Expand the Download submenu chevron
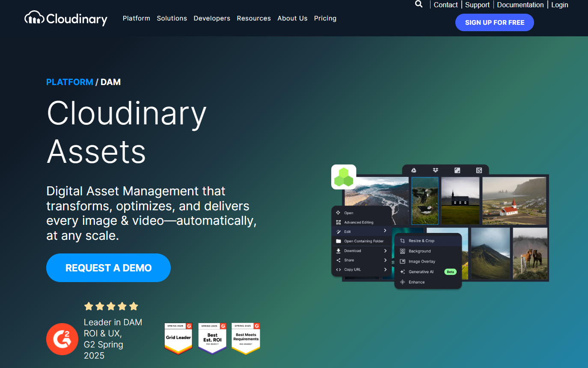The height and width of the screenshot is (368, 588). [x=385, y=251]
